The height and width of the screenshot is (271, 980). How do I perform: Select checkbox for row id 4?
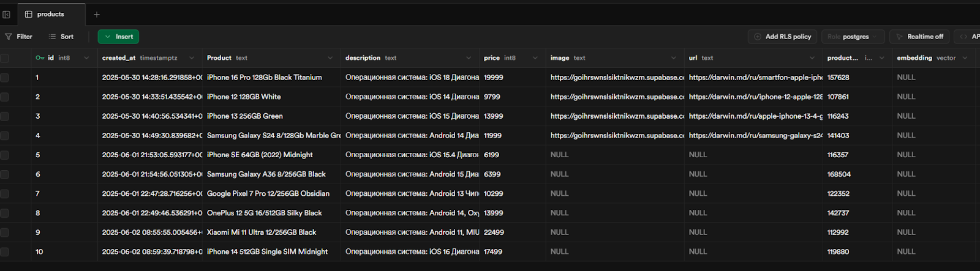tap(5, 136)
